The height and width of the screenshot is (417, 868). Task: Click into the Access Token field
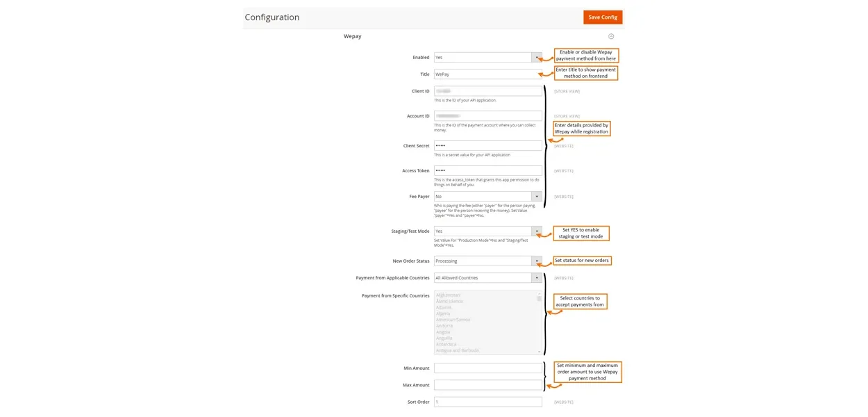tap(487, 170)
